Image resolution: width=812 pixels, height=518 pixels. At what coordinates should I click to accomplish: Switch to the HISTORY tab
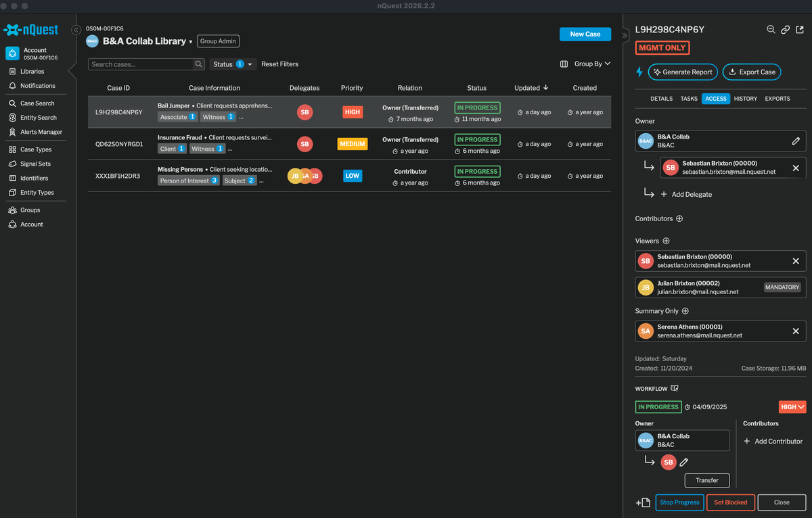tap(745, 98)
